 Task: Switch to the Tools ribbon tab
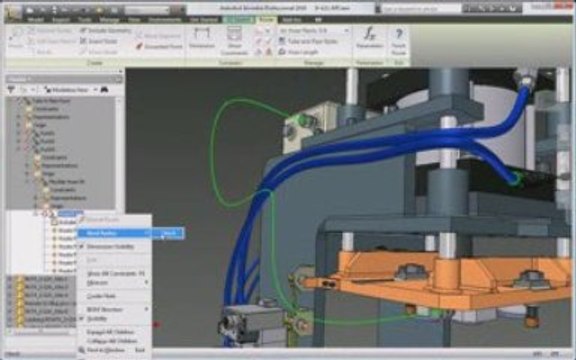point(85,19)
